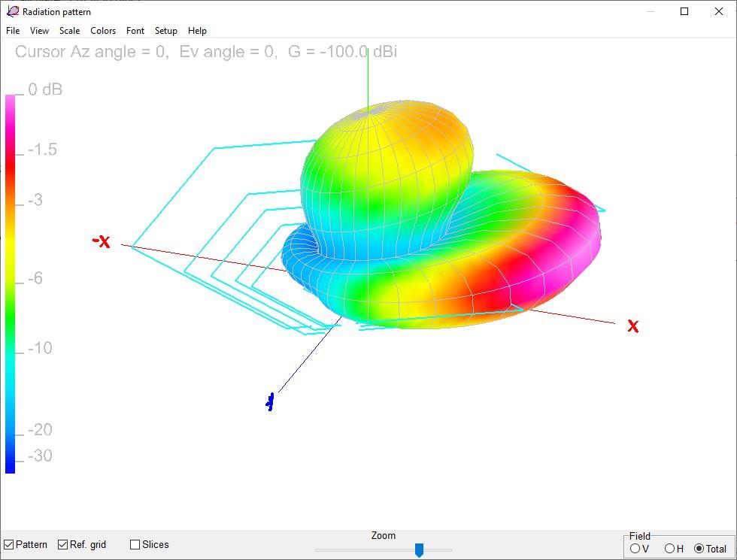Image resolution: width=737 pixels, height=560 pixels.
Task: Click the -20 scale label
Action: [x=40, y=429]
